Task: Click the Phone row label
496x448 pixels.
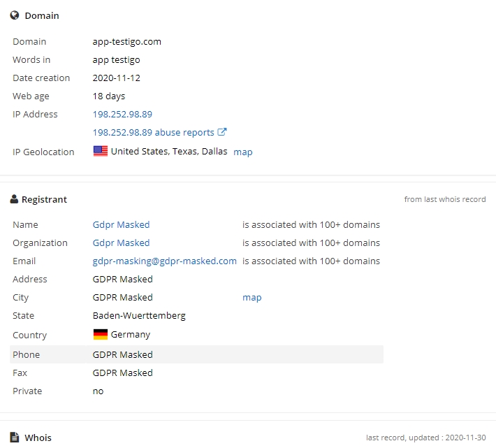Action: point(27,354)
